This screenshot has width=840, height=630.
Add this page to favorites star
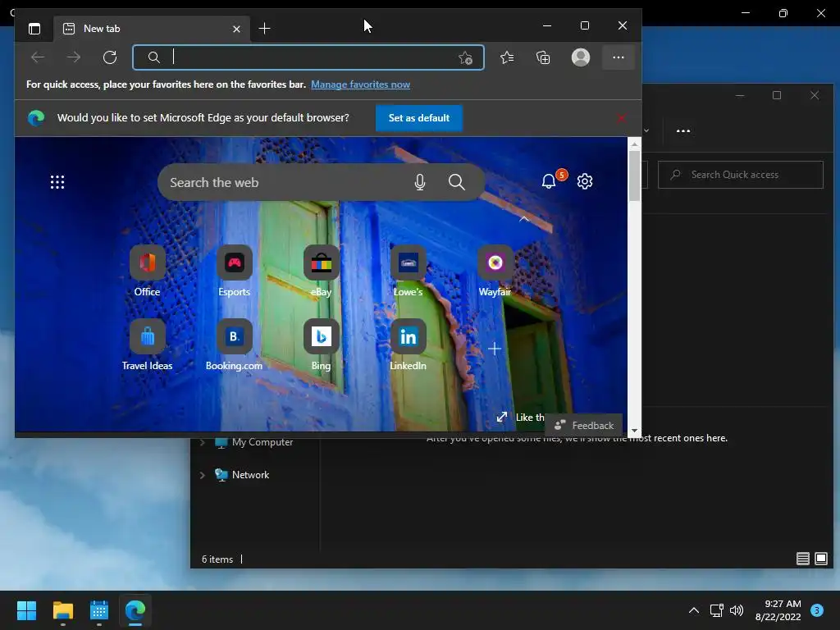(466, 58)
